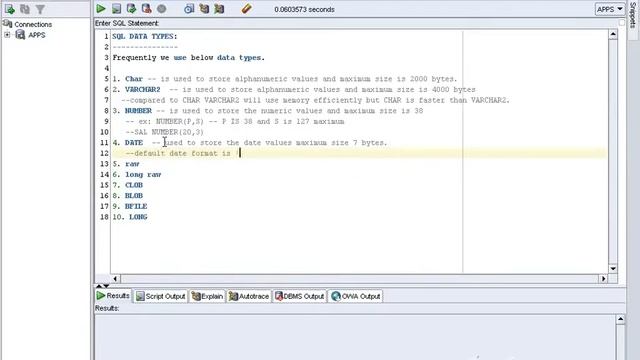This screenshot has width=640, height=360.
Task: Click editor vertical scrollbar up arrow
Action: tap(613, 35)
